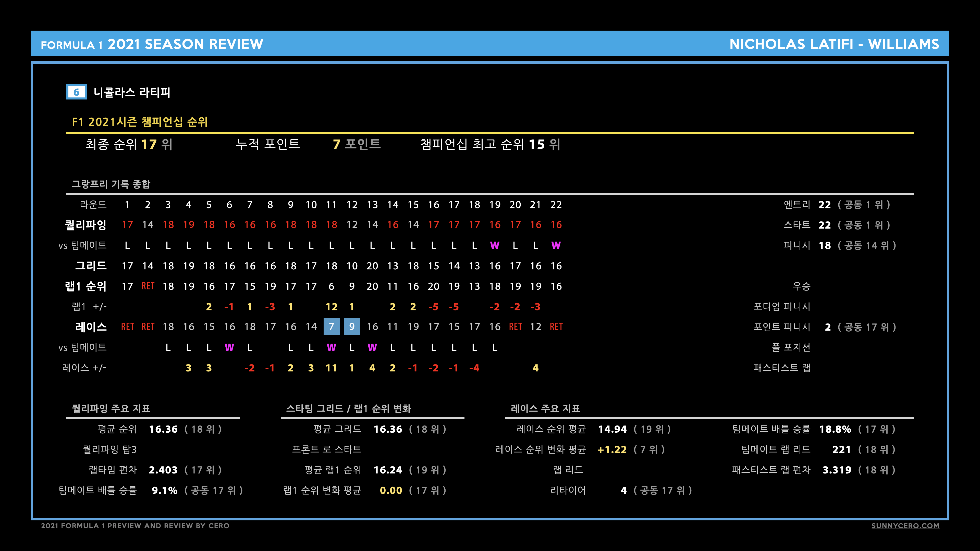
Task: Click the 평균 랩1 순위 16.24 value
Action: coord(388,470)
